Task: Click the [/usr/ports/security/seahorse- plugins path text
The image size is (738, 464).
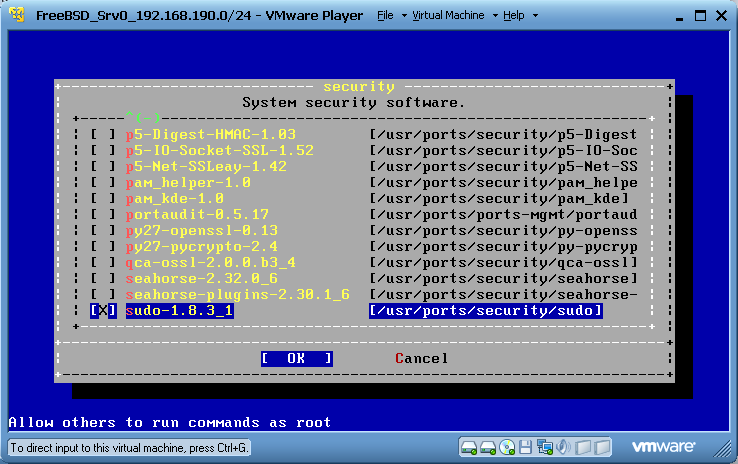Action: [504, 295]
